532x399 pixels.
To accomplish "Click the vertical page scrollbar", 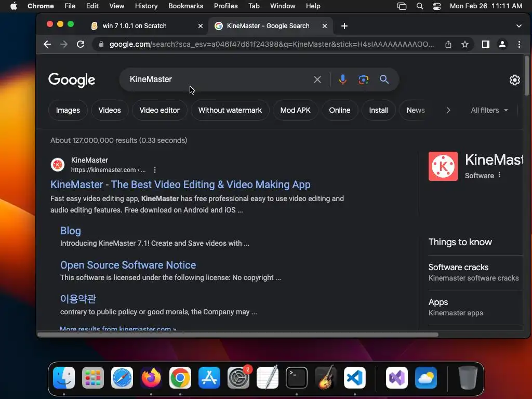I will click(x=527, y=76).
